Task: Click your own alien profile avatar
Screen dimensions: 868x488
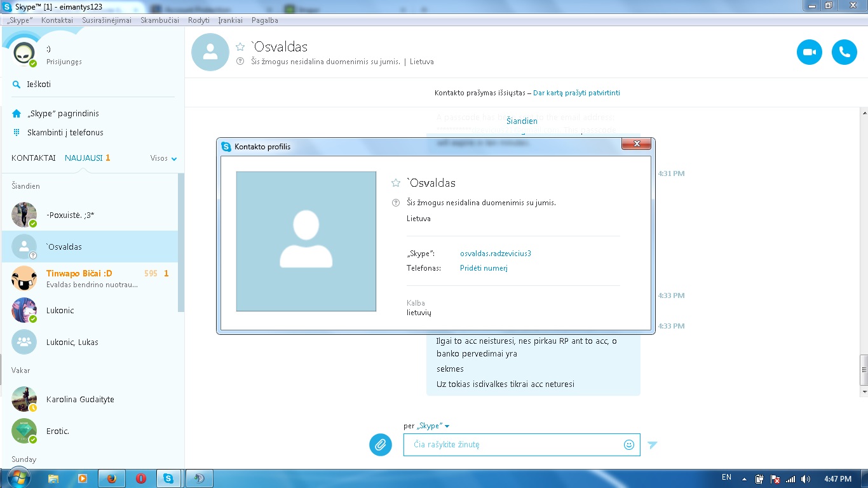Action: (24, 53)
